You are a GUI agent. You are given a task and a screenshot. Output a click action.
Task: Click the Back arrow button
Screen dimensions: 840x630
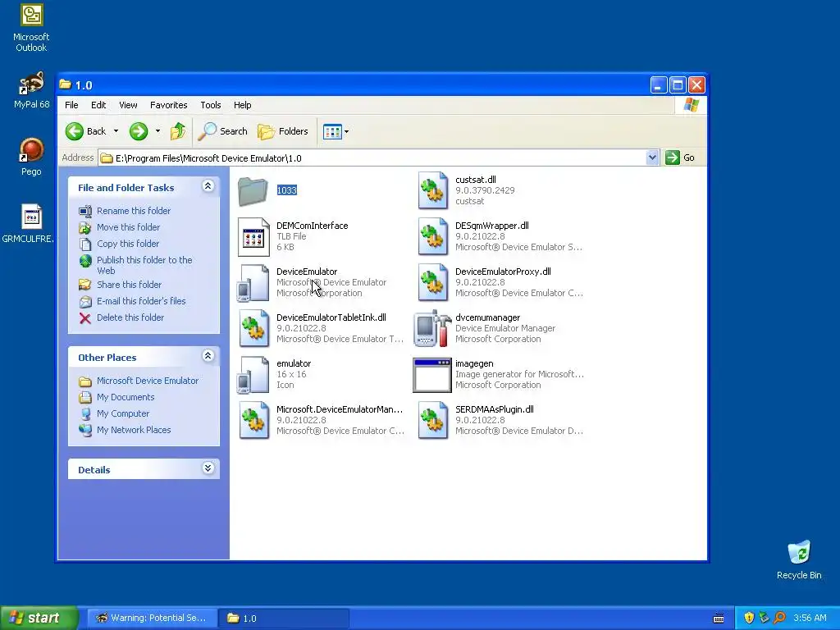(x=75, y=131)
